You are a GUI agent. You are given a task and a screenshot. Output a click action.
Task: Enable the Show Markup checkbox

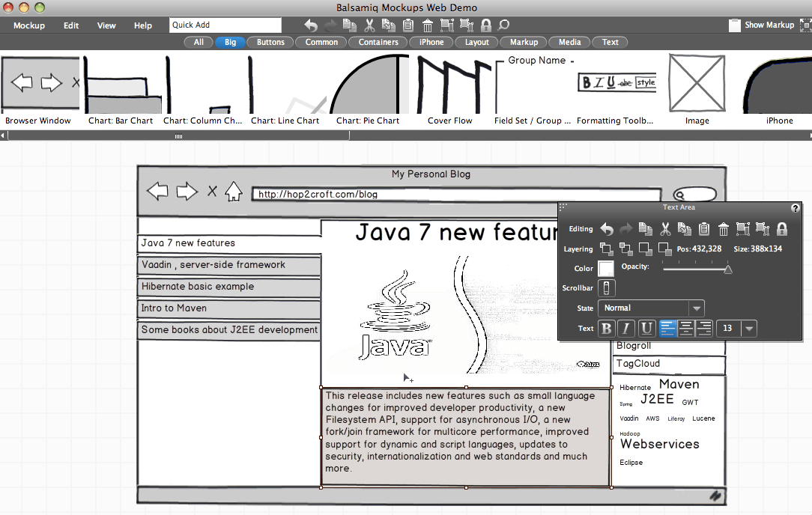coord(734,25)
